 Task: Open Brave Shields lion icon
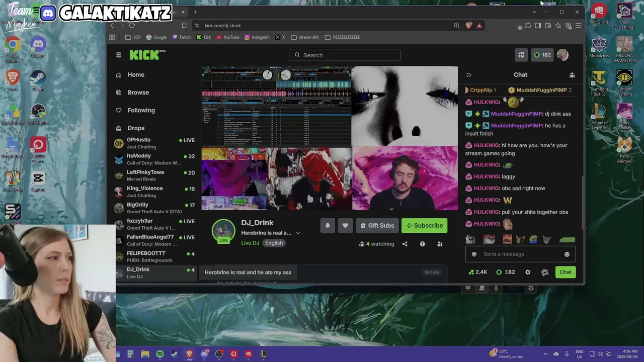[469, 26]
